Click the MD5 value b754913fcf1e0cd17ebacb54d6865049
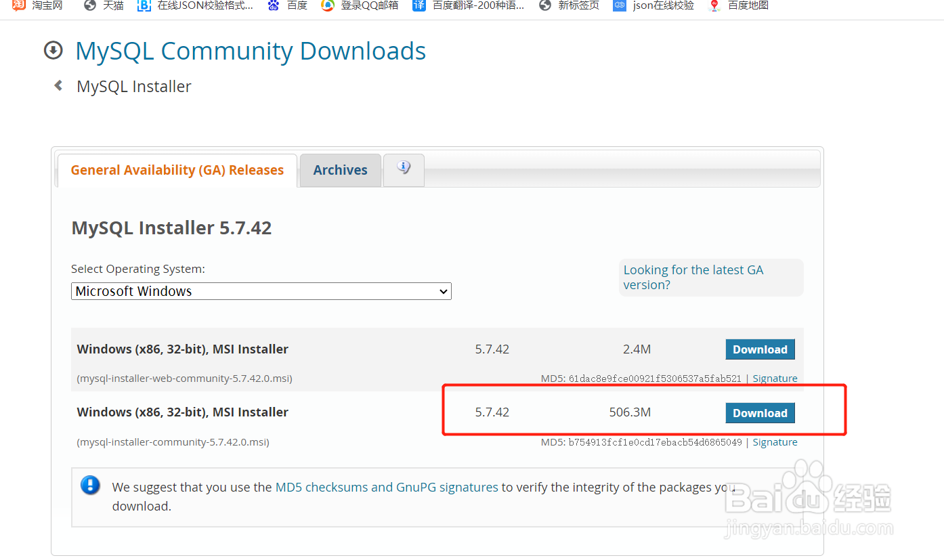944x560 pixels. click(x=655, y=442)
